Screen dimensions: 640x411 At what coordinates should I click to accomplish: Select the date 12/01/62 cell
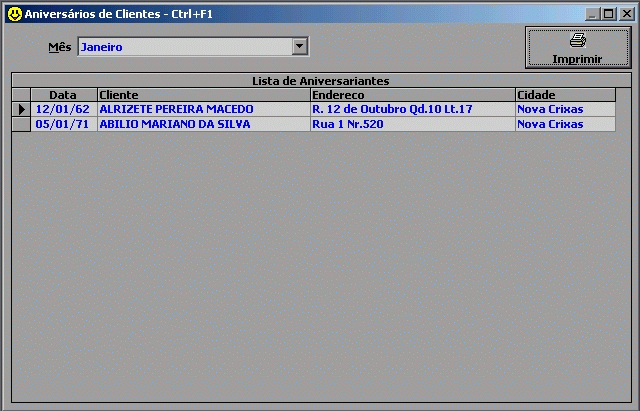coord(63,109)
